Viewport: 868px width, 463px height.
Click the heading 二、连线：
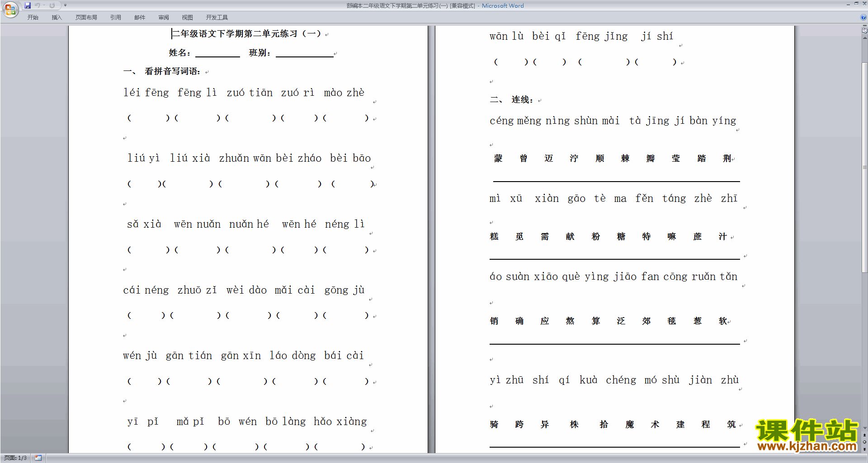(511, 100)
